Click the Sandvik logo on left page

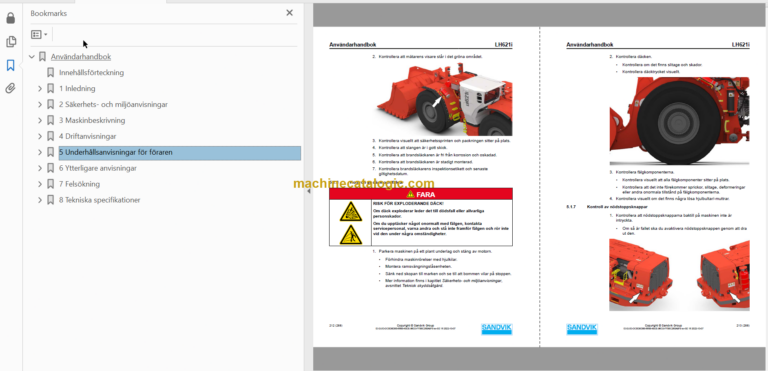tap(497, 329)
